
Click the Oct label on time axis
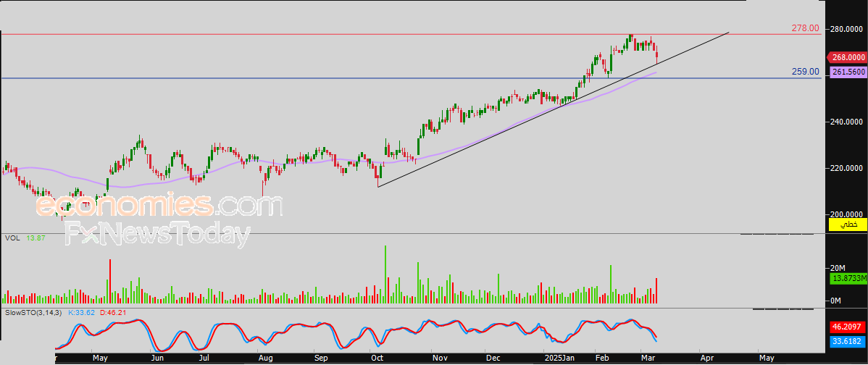tap(377, 358)
